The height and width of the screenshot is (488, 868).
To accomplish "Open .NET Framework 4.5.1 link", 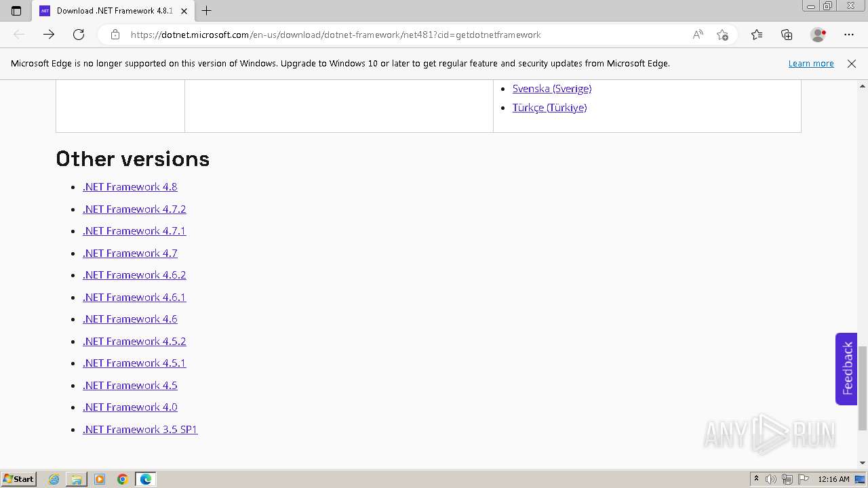I will tap(134, 363).
